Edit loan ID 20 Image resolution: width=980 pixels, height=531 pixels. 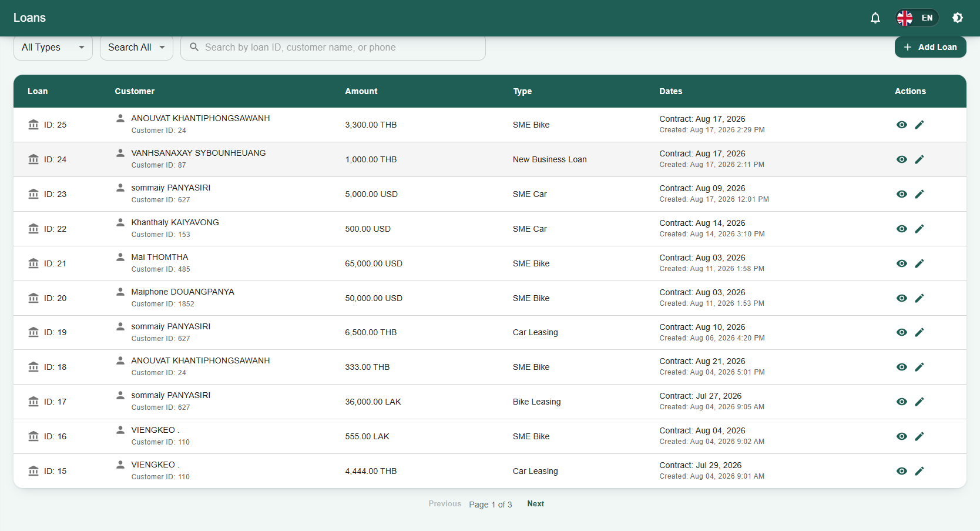[x=919, y=298]
